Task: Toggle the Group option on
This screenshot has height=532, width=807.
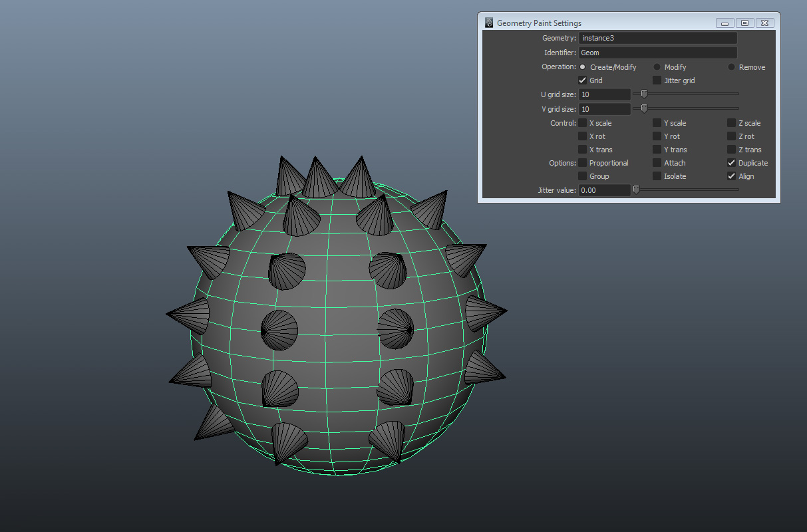Action: 582,176
